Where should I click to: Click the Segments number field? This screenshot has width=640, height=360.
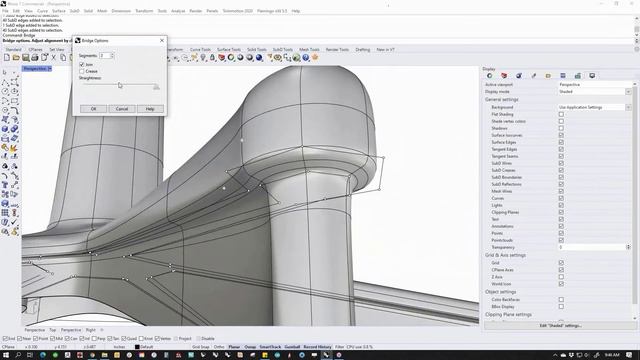pyautogui.click(x=105, y=56)
